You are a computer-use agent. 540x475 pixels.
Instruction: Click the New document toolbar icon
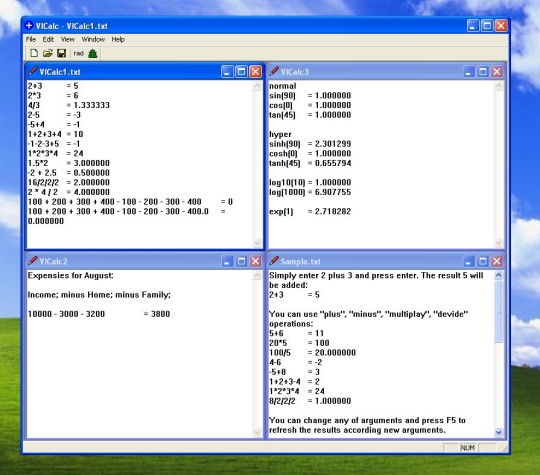pyautogui.click(x=34, y=53)
